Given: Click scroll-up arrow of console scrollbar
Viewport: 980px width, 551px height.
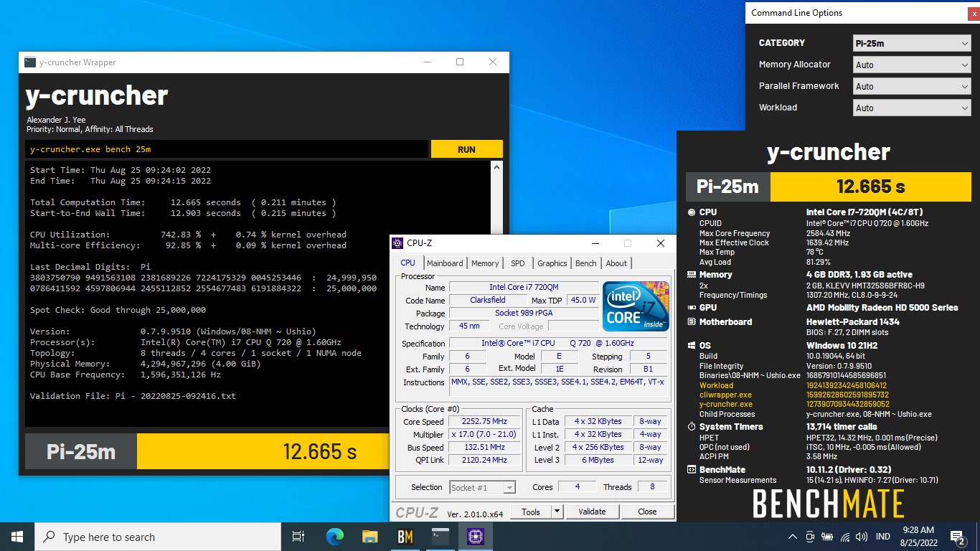Looking at the screenshot, I should [496, 167].
